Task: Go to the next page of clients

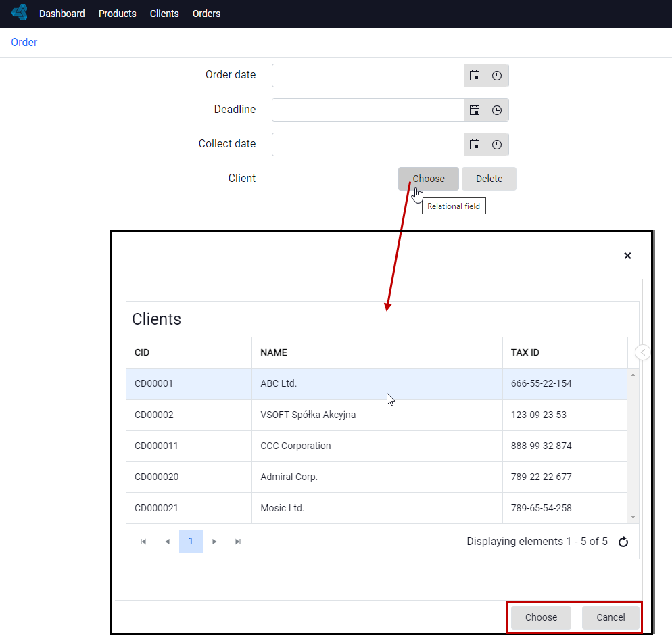Action: pyautogui.click(x=214, y=542)
